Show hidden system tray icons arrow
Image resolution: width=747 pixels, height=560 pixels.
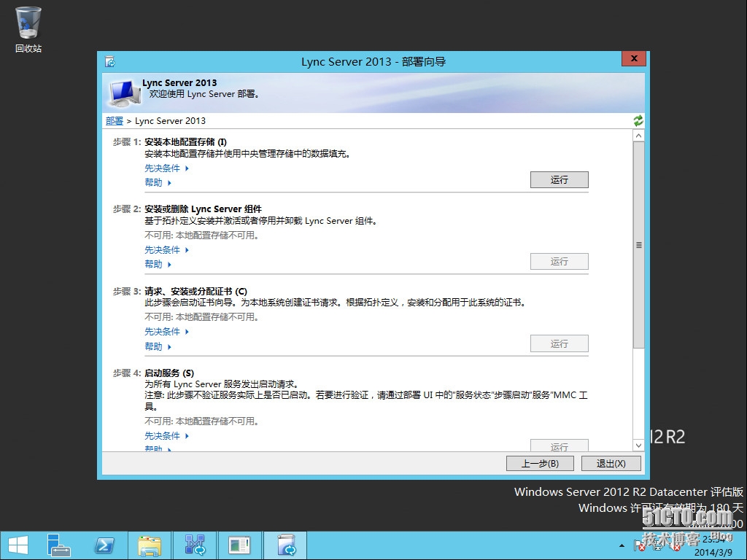click(x=622, y=545)
